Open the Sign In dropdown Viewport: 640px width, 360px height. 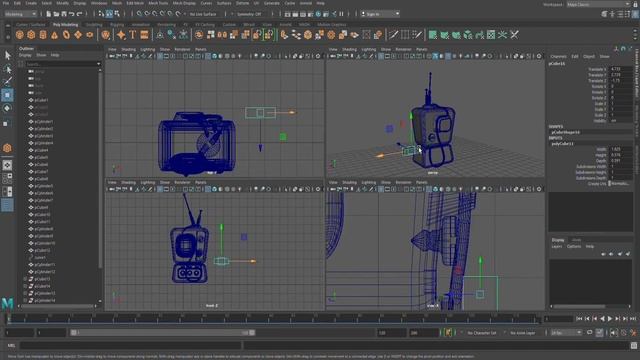tap(380, 14)
